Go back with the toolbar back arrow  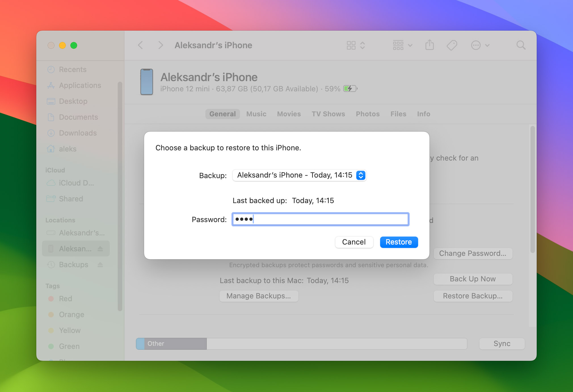tap(140, 45)
